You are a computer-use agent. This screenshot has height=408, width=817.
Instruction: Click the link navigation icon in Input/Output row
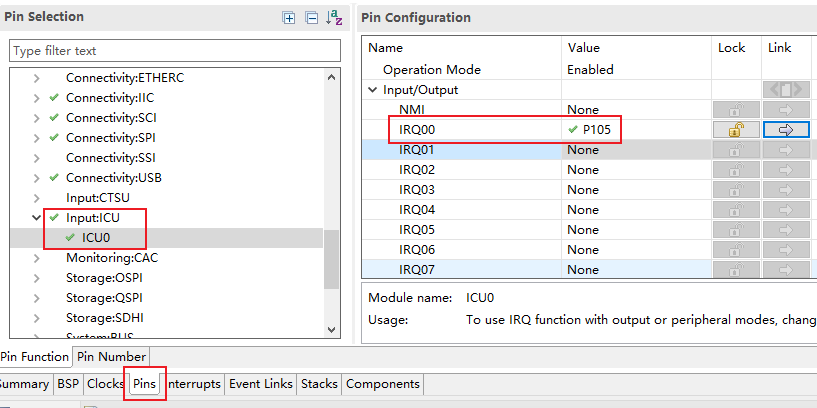coord(785,90)
